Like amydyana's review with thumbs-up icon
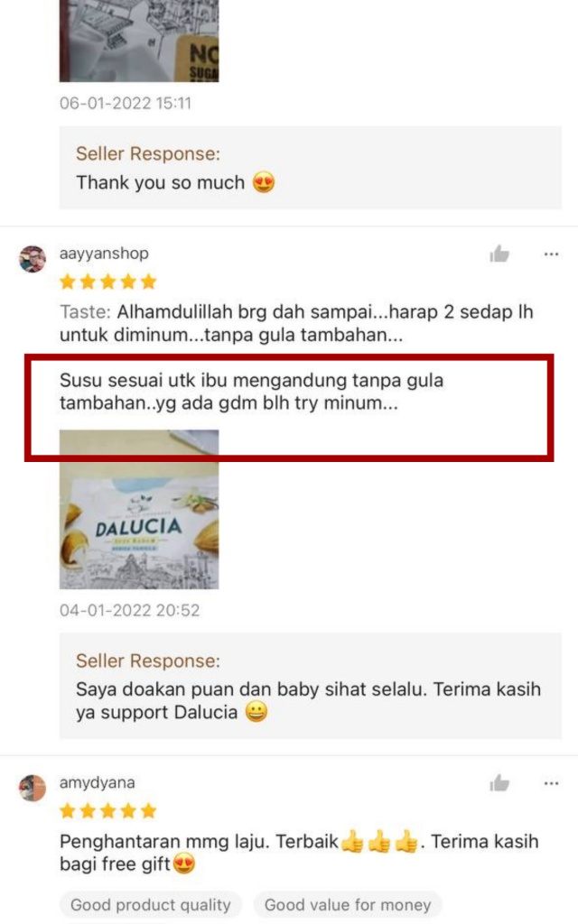The image size is (578, 924). coord(499,783)
